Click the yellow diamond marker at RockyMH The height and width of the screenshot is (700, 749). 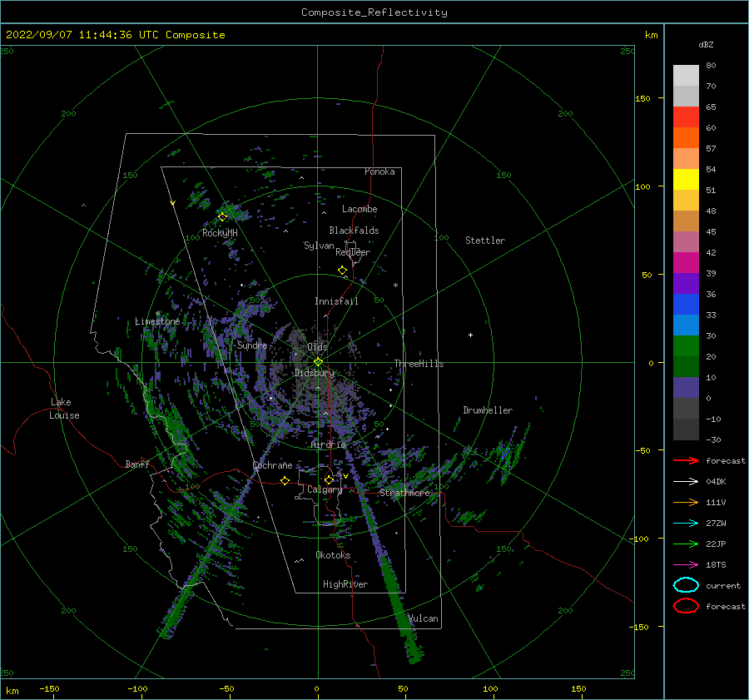[222, 217]
